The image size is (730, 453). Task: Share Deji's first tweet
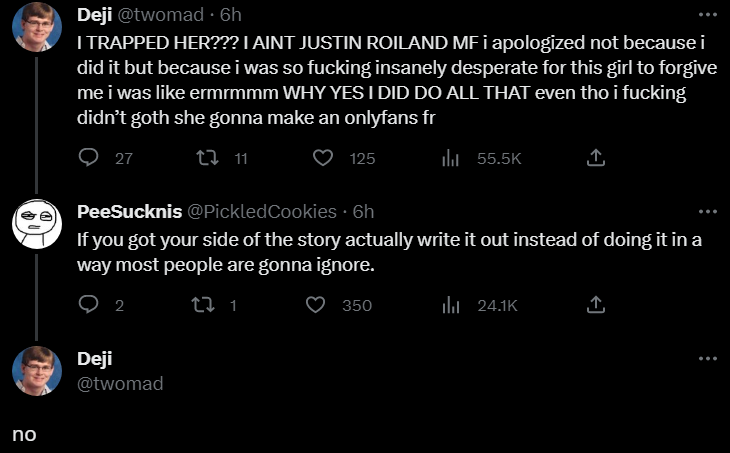pyautogui.click(x=594, y=158)
